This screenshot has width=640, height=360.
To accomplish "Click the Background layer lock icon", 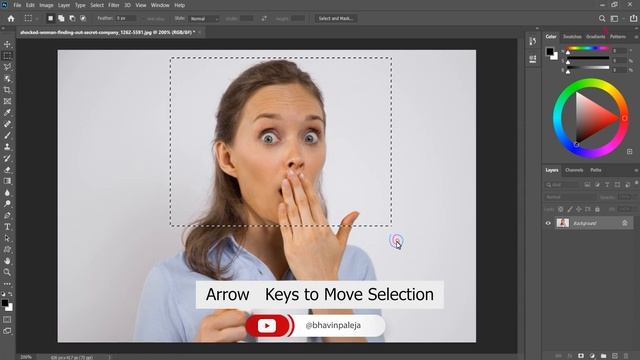I will click(624, 223).
